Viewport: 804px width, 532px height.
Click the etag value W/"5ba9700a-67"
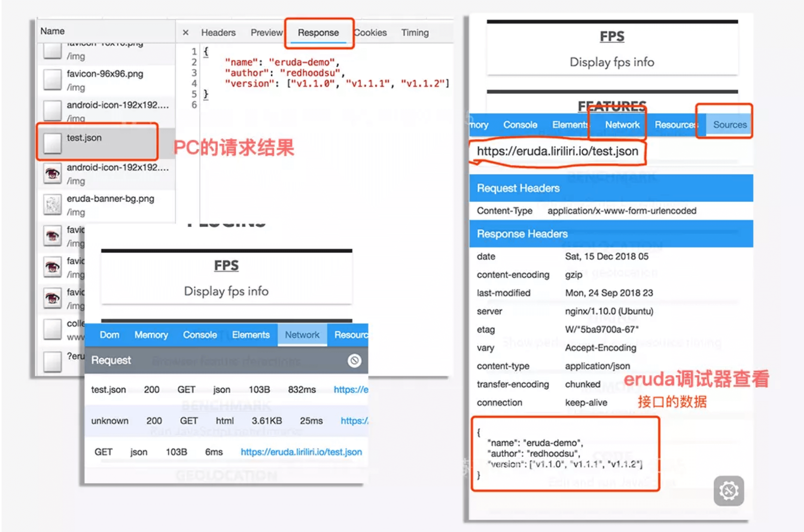[x=602, y=329]
